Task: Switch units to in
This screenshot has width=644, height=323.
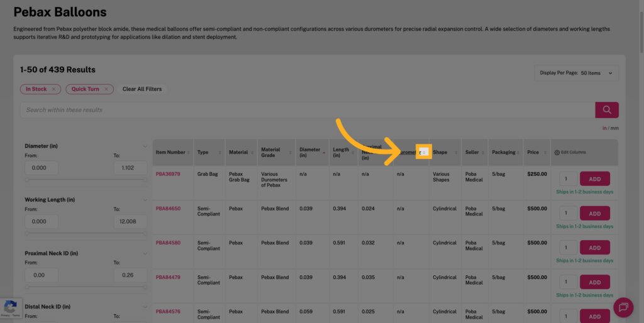Action: 604,128
